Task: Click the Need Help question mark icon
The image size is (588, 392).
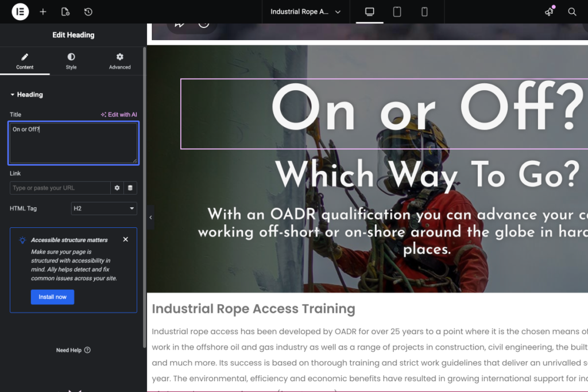Action: (x=87, y=350)
